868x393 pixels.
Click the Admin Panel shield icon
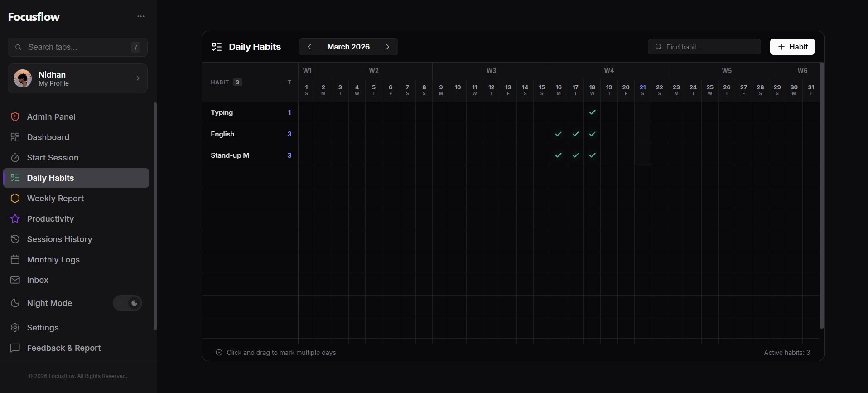click(x=15, y=117)
